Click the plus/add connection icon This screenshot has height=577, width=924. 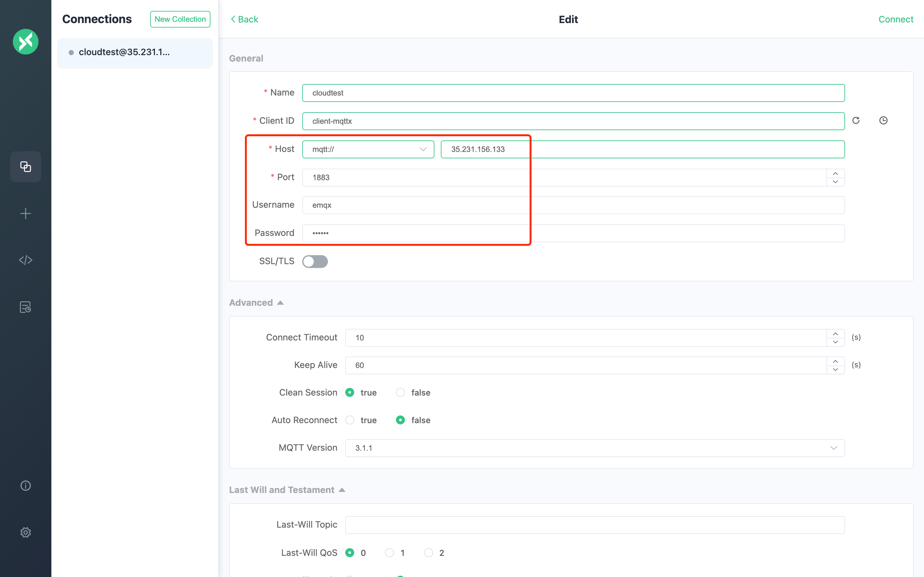pyautogui.click(x=25, y=213)
